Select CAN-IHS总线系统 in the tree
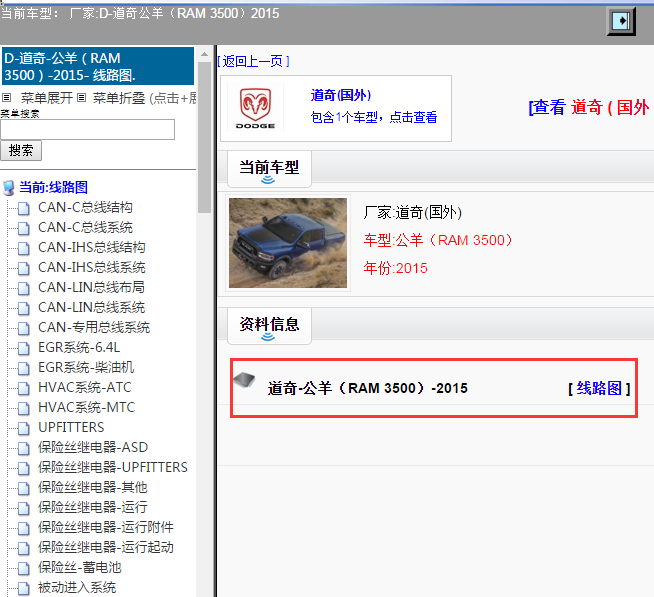654x597 pixels. pos(92,267)
